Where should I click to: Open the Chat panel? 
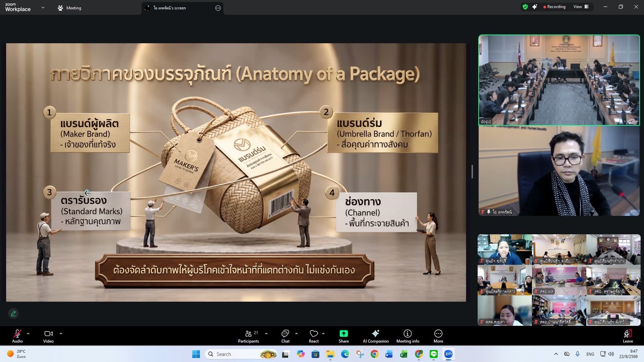(285, 336)
